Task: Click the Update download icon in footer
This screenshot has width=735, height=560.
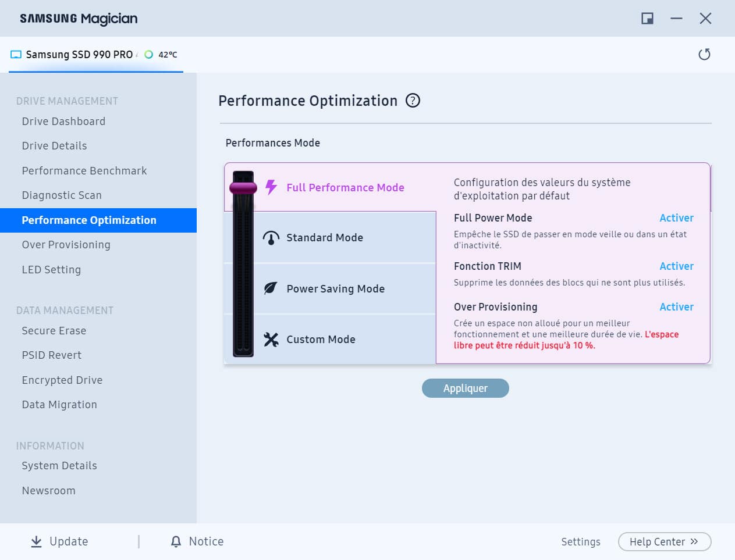Action: click(x=36, y=541)
